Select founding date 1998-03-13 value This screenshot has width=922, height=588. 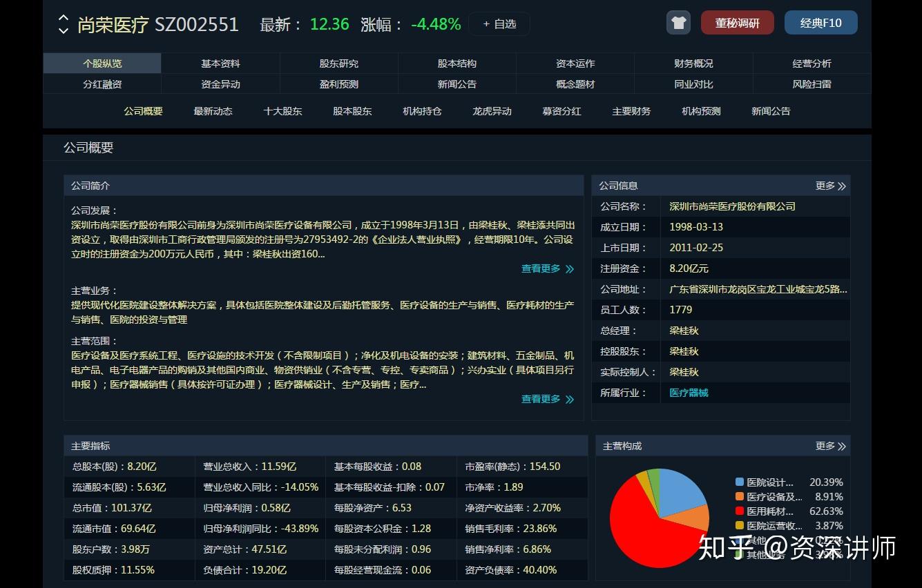696,227
